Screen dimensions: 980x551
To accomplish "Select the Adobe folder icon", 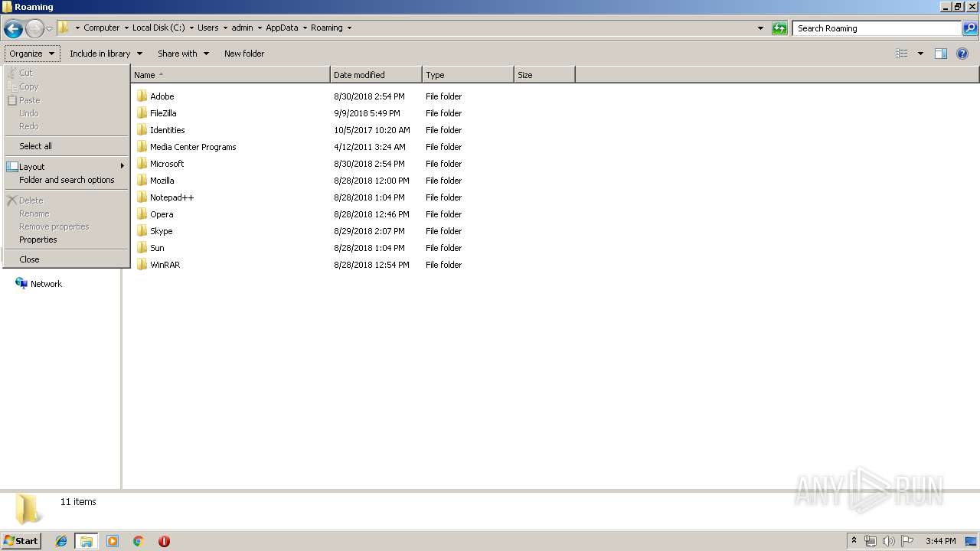I will pos(142,96).
